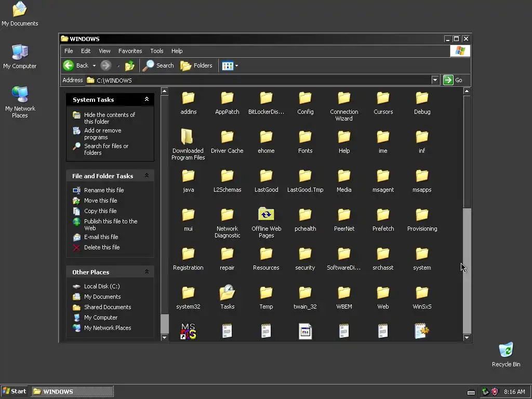The width and height of the screenshot is (532, 399).
Task: Open the Search toolbar button
Action: point(158,65)
